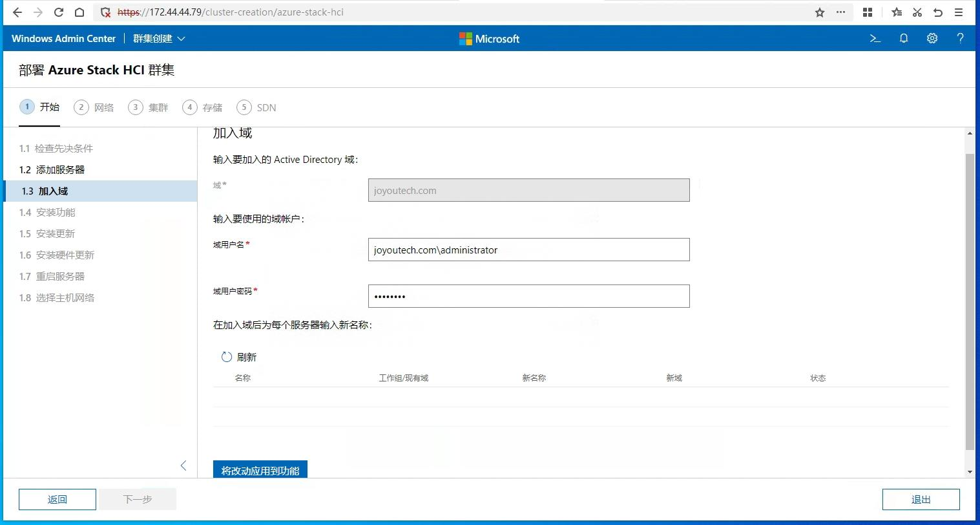Select step 4 存储 tab
This screenshot has width=980, height=525.
tap(202, 107)
